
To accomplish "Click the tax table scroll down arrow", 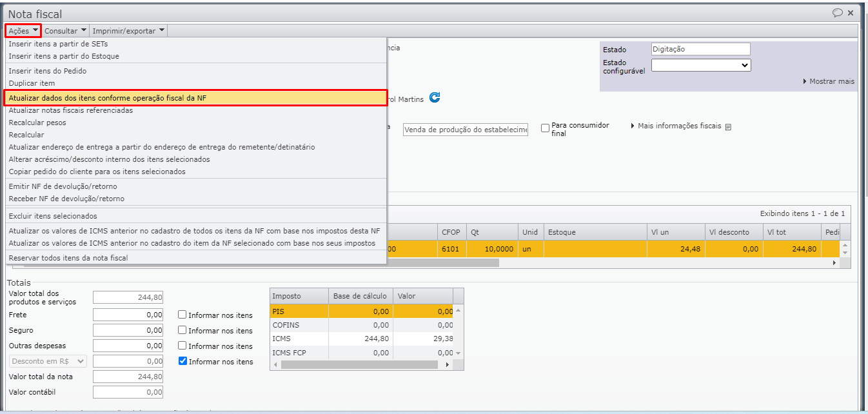I will tap(459, 353).
